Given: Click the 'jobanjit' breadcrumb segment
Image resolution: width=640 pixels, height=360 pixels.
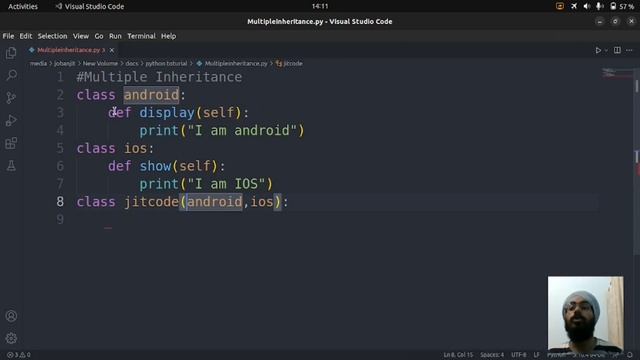Looking at the screenshot, I should (x=64, y=63).
